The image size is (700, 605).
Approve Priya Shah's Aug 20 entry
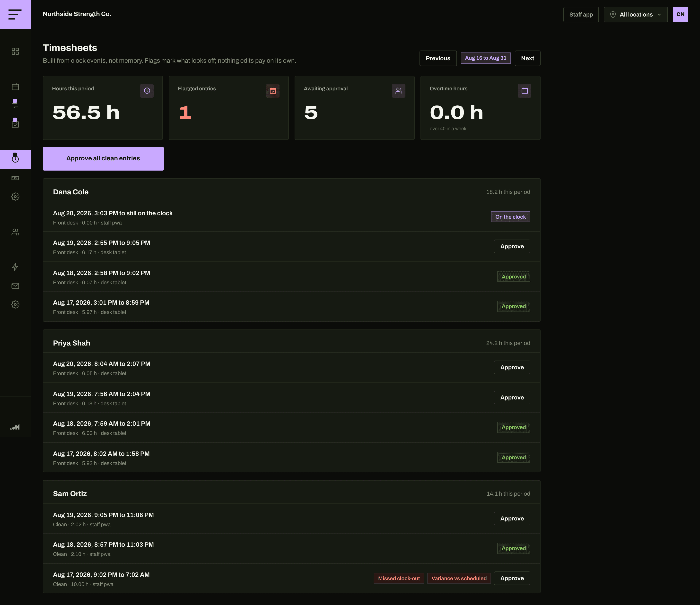[512, 367]
